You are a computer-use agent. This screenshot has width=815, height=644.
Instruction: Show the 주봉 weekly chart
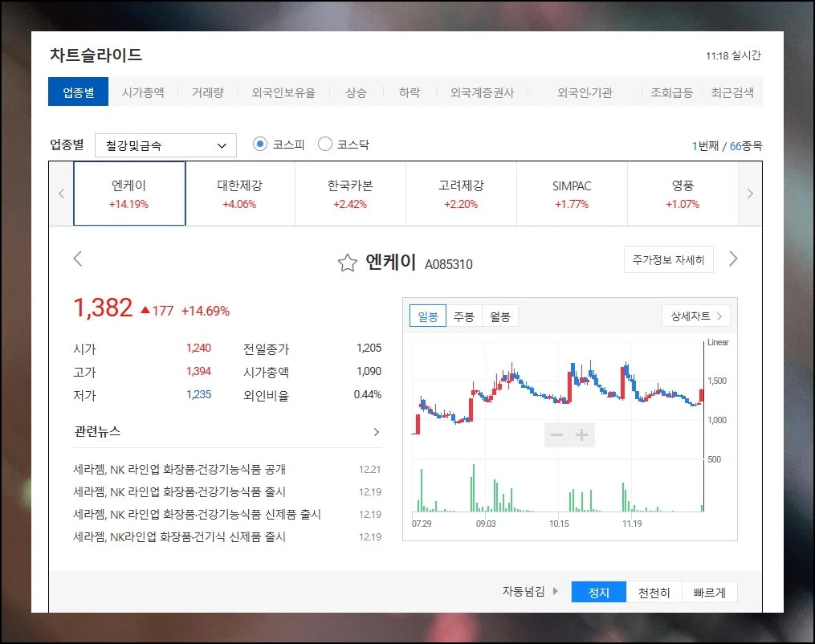[x=463, y=316]
